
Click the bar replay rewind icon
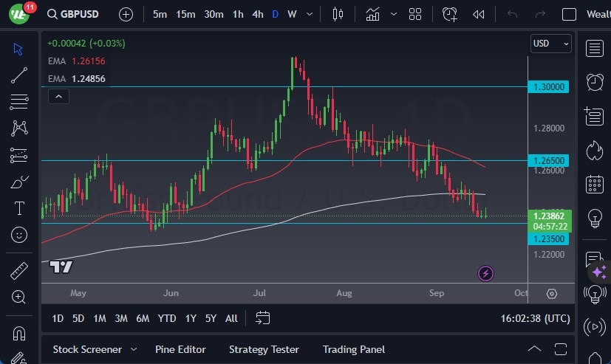point(479,14)
